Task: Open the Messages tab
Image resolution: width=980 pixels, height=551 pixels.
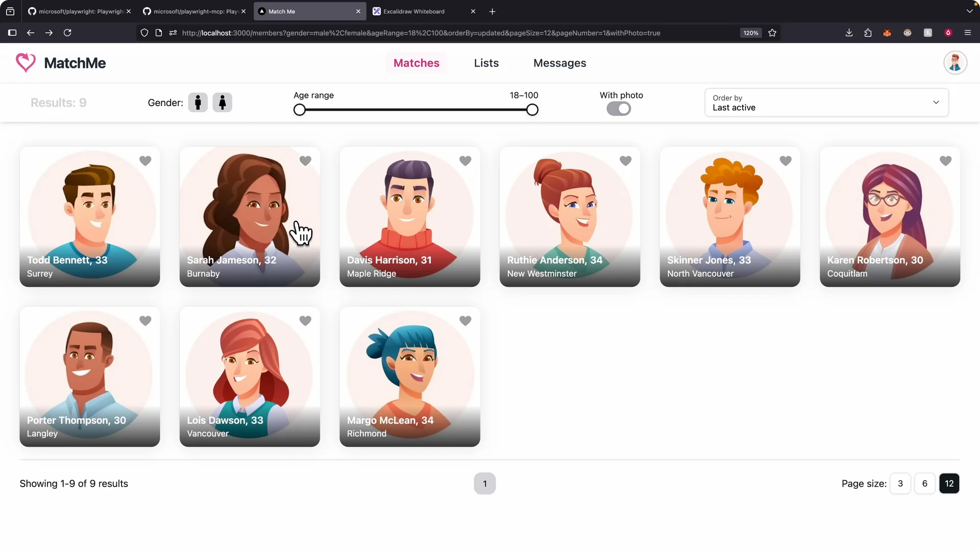Action: click(x=560, y=63)
